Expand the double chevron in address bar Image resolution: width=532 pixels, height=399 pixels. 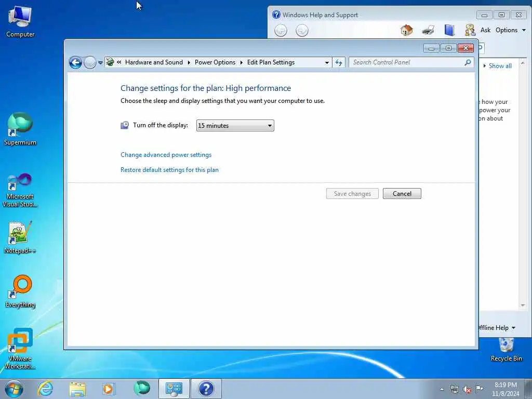[119, 62]
